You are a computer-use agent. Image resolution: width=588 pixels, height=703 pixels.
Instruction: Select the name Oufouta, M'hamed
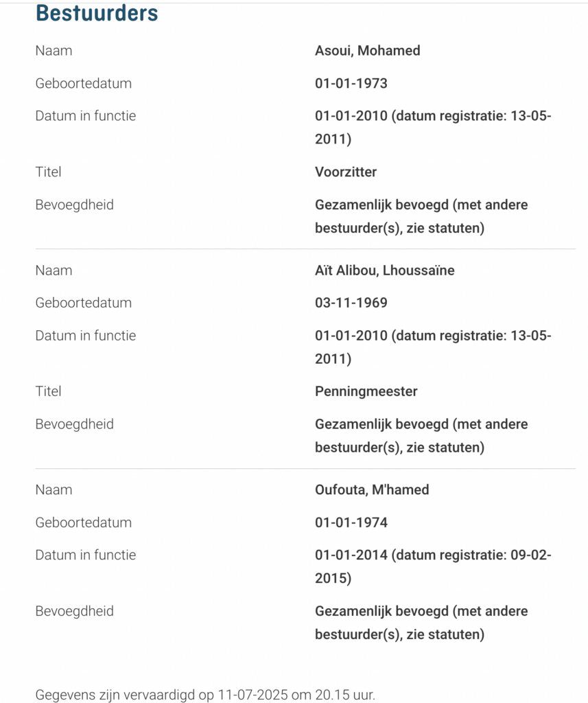coord(372,489)
